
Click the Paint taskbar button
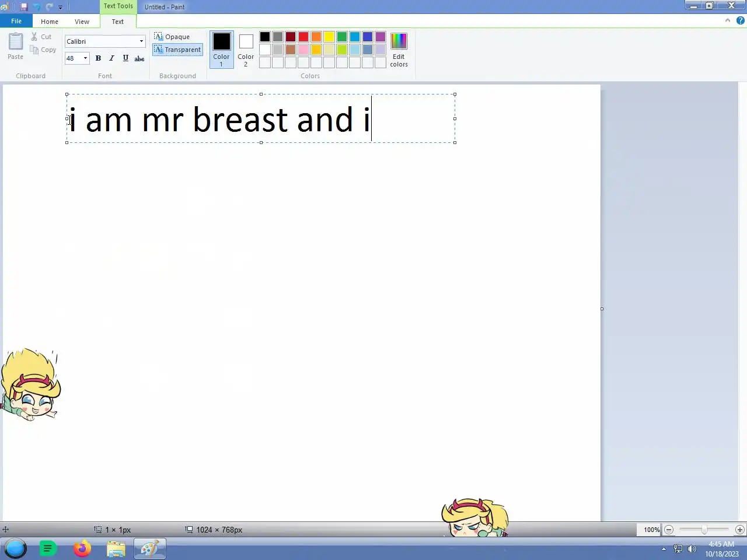coord(150,548)
